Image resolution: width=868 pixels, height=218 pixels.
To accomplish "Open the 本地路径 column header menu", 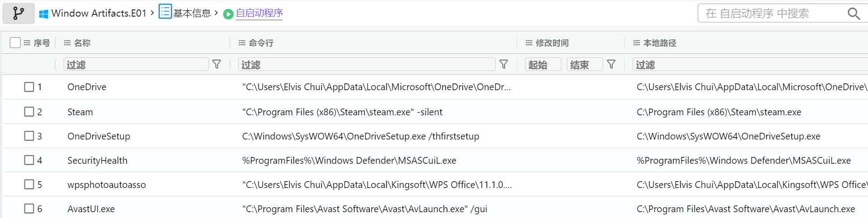I will [636, 43].
